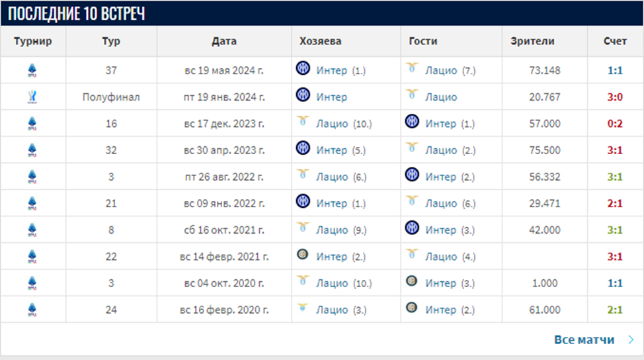Click Supercup tournament icon in Полуфинал row
Screen dimensions: 644x360
pos(32,97)
